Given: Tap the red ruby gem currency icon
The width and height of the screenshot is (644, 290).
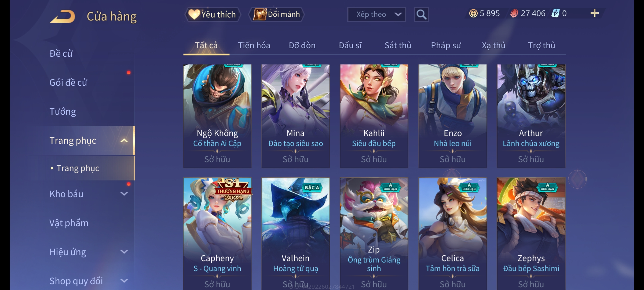Looking at the screenshot, I should click(514, 13).
